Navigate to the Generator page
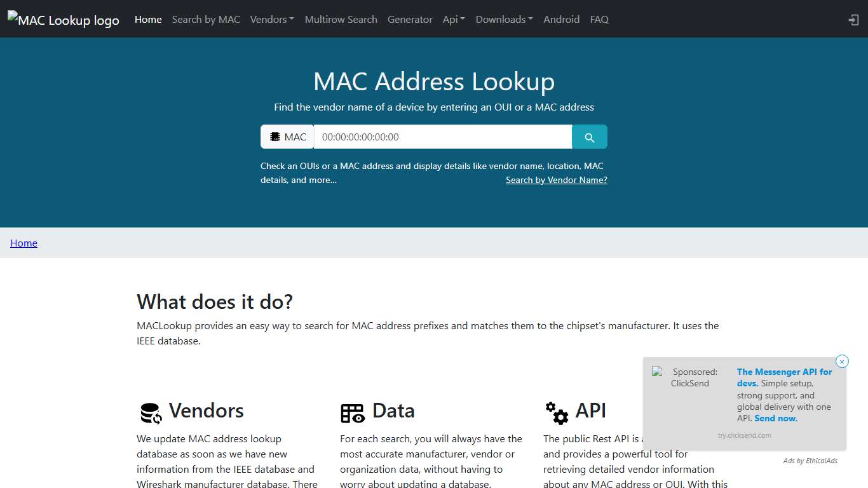868x488 pixels. coord(410,19)
